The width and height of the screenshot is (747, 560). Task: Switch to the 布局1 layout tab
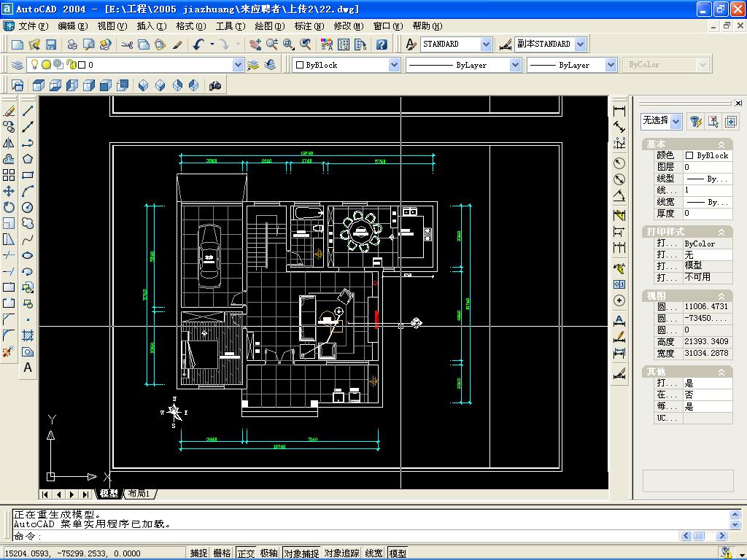139,494
